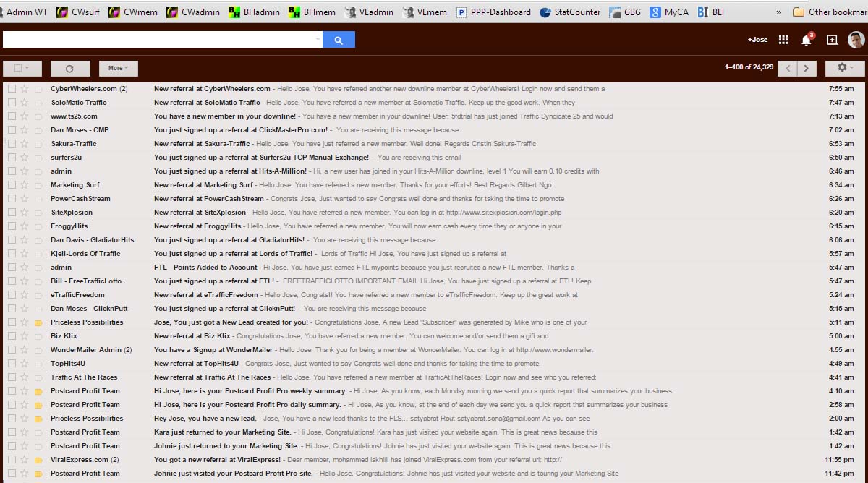868x483 pixels.
Task: Open the settings gear dropdown
Action: click(844, 68)
